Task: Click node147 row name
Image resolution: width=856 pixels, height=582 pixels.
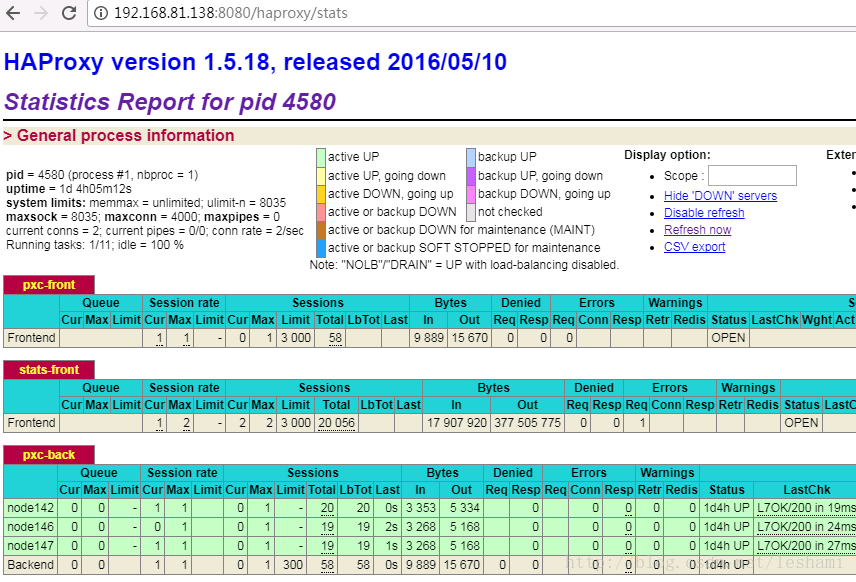Action: click(x=31, y=546)
